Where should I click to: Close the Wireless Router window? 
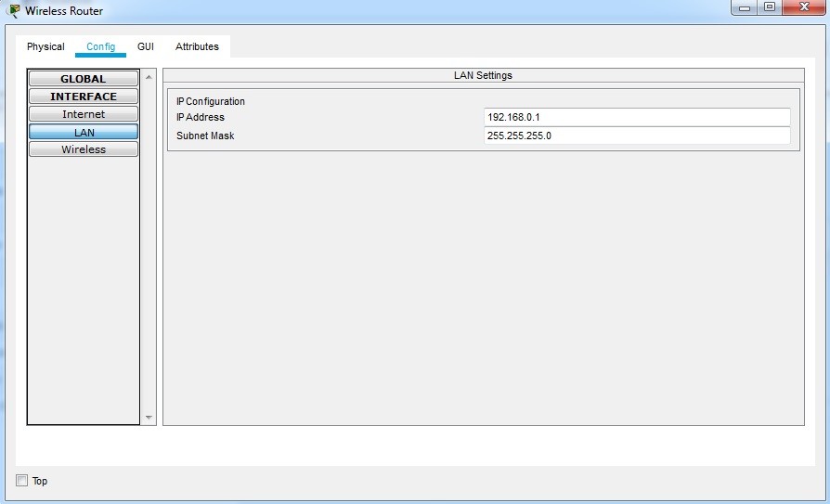pos(803,7)
